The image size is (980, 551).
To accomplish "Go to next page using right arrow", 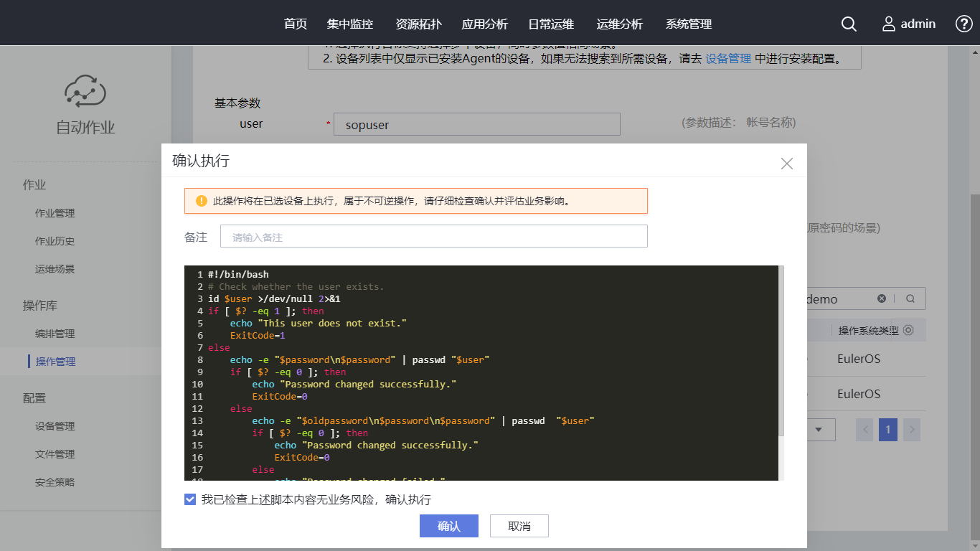I will tap(912, 430).
